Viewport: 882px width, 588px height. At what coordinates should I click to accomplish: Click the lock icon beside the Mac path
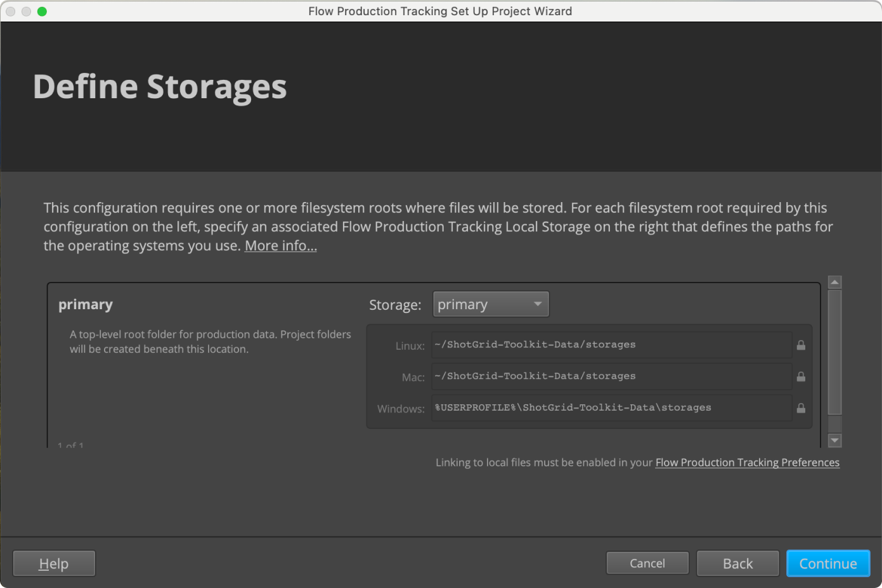tap(801, 377)
